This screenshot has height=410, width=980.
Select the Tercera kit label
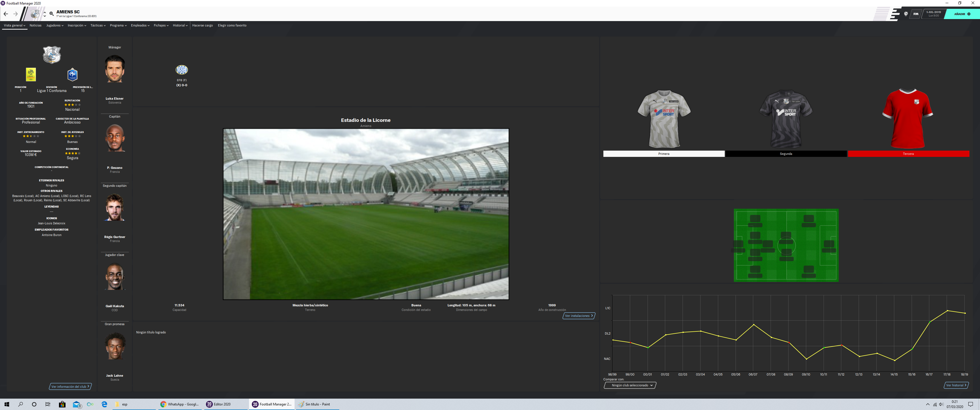pyautogui.click(x=908, y=154)
